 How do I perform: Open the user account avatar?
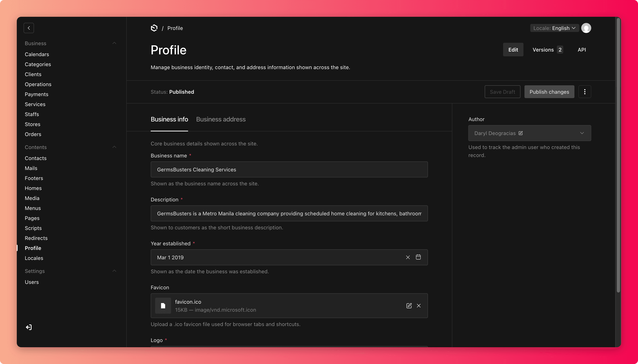click(x=586, y=28)
